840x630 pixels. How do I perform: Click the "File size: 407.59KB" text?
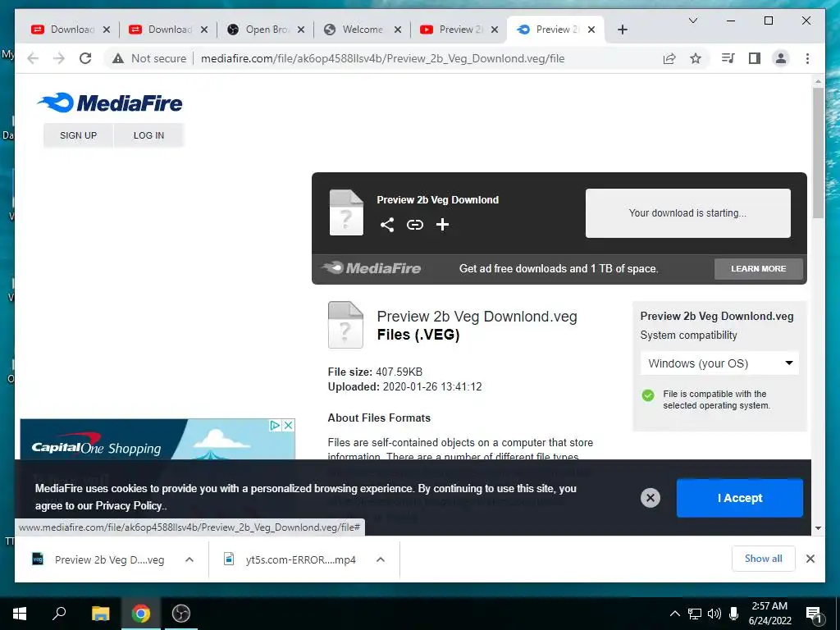[375, 372]
